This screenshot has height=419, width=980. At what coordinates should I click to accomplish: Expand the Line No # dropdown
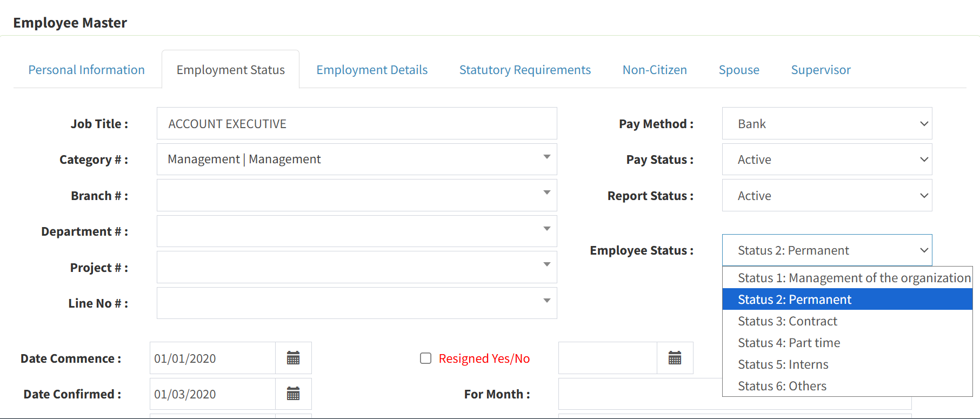pyautogui.click(x=357, y=303)
